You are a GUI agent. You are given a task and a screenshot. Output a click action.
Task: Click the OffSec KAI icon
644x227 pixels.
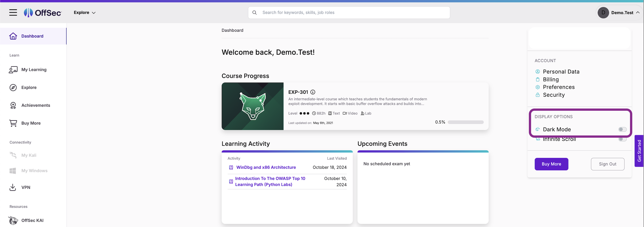[x=13, y=220]
